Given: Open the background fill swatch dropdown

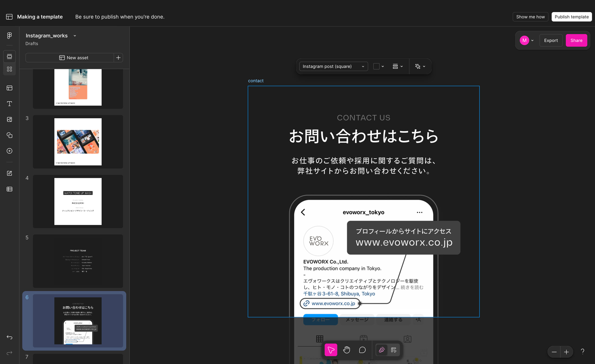Looking at the screenshot, I should point(378,66).
